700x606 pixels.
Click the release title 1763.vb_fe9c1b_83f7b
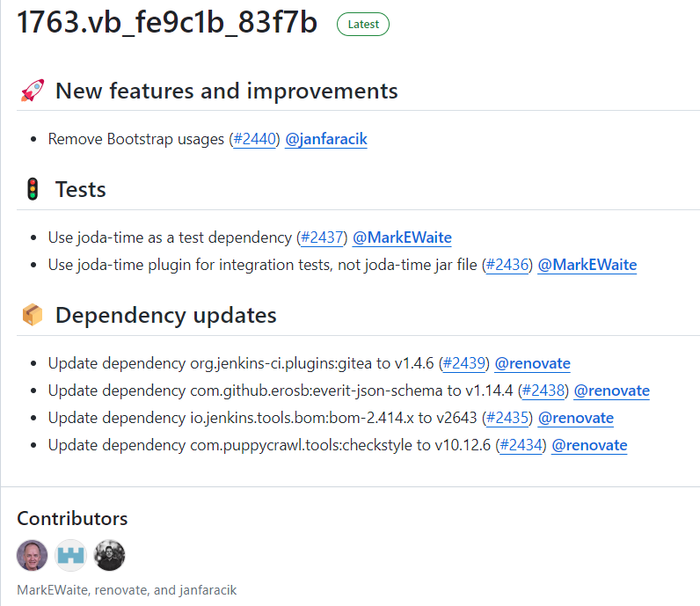click(x=167, y=24)
